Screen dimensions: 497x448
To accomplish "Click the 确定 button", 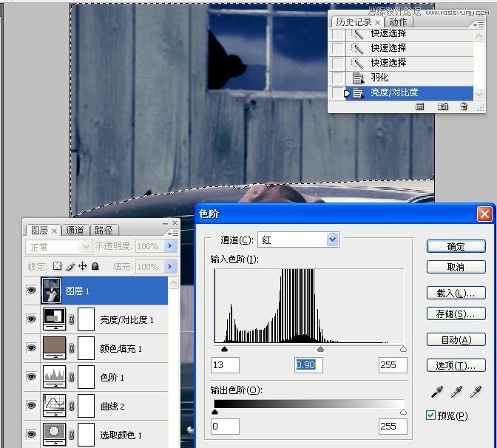I will tap(456, 247).
